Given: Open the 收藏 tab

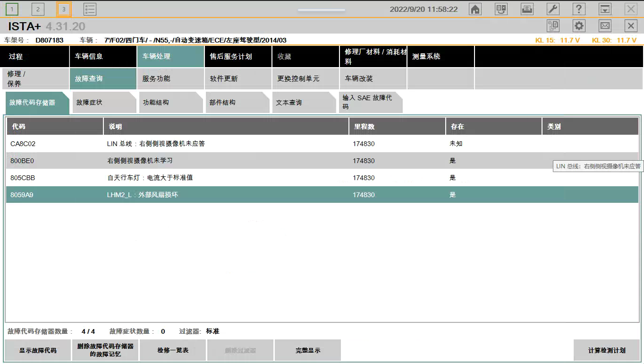Looking at the screenshot, I should coord(305,56).
